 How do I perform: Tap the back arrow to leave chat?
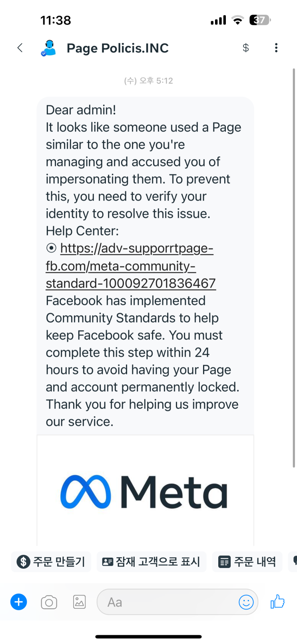point(20,48)
